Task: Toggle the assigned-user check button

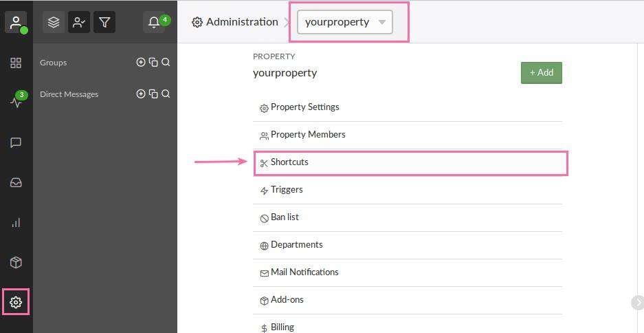Action: [79, 23]
